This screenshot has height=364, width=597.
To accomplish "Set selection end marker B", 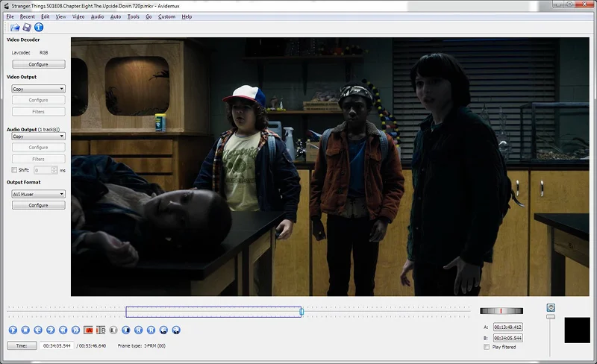I will [99, 330].
